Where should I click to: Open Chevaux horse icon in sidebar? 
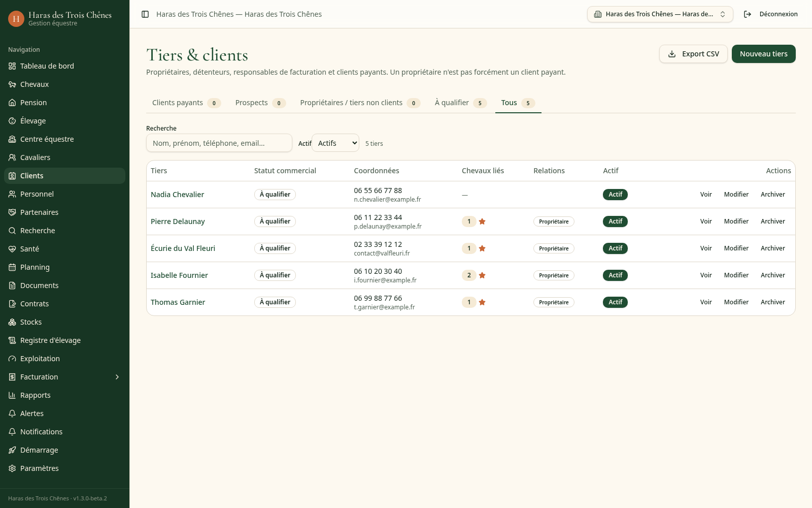point(12,84)
